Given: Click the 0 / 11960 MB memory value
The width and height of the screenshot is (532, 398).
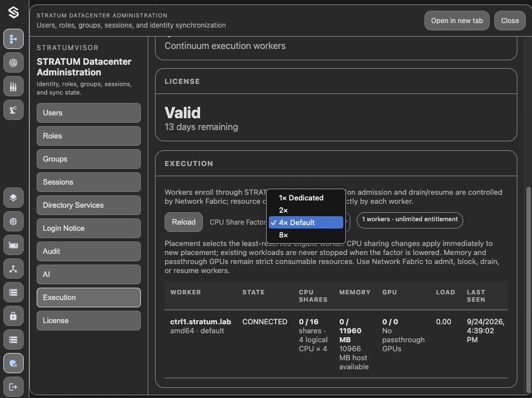Looking at the screenshot, I should pos(350,331).
